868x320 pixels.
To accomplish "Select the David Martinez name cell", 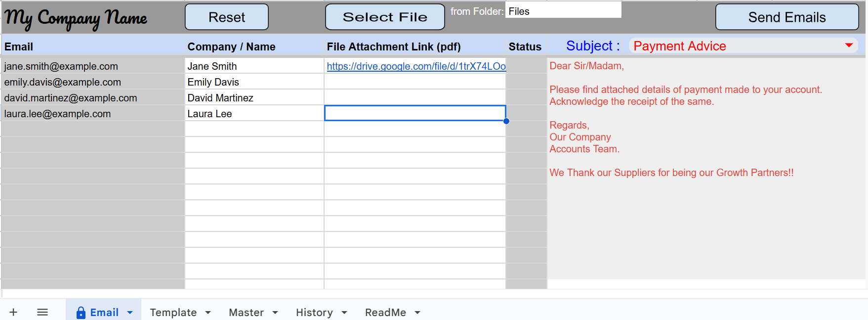I will [x=254, y=98].
